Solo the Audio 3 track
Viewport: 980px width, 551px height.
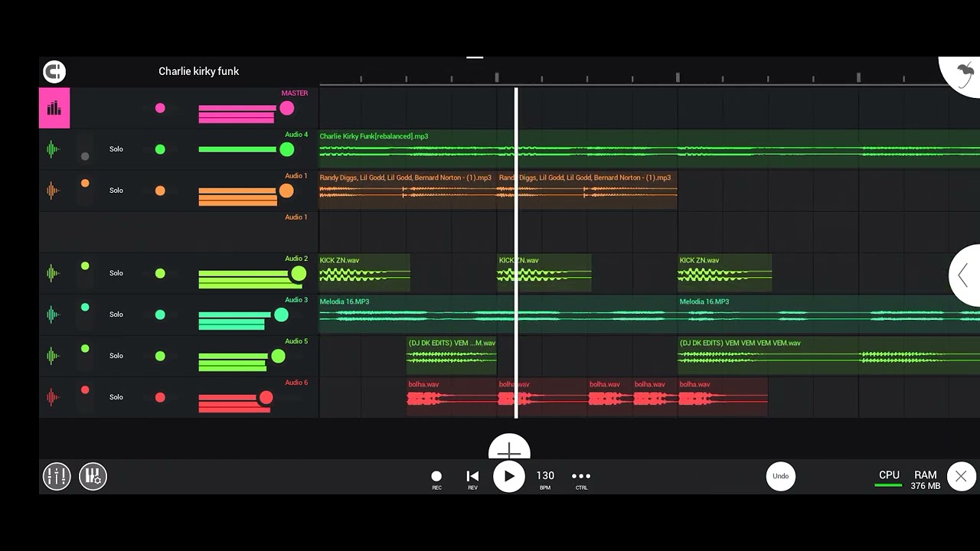[x=116, y=315]
